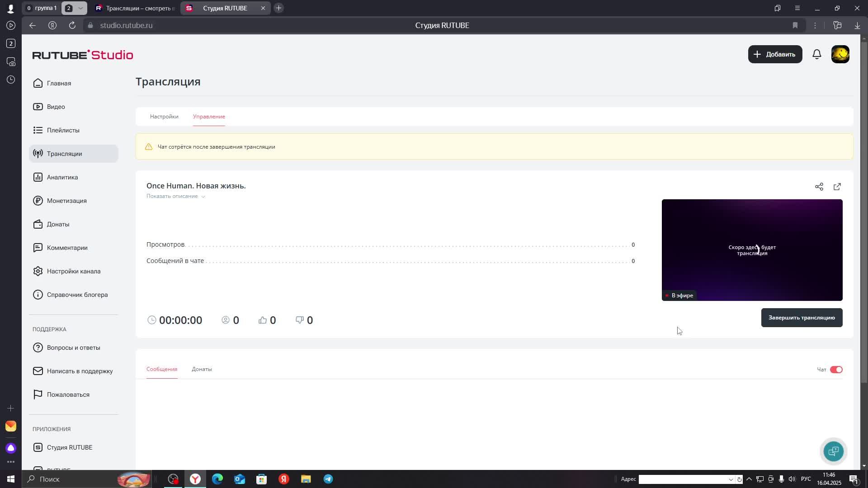The image size is (868, 488).
Task: Click the user avatar in header
Action: [x=840, y=54]
